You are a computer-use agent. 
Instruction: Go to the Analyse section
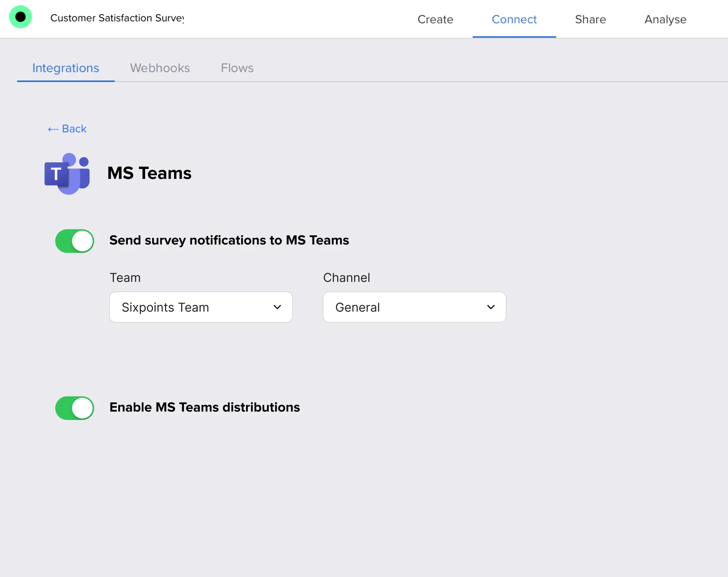pos(665,19)
